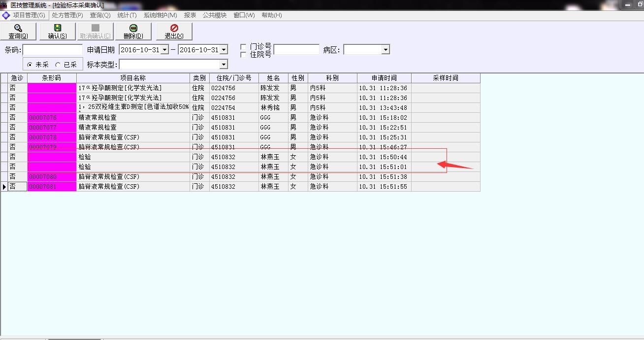Image resolution: width=644 pixels, height=340 pixels.
Task: Open the 报表 menu
Action: 190,15
